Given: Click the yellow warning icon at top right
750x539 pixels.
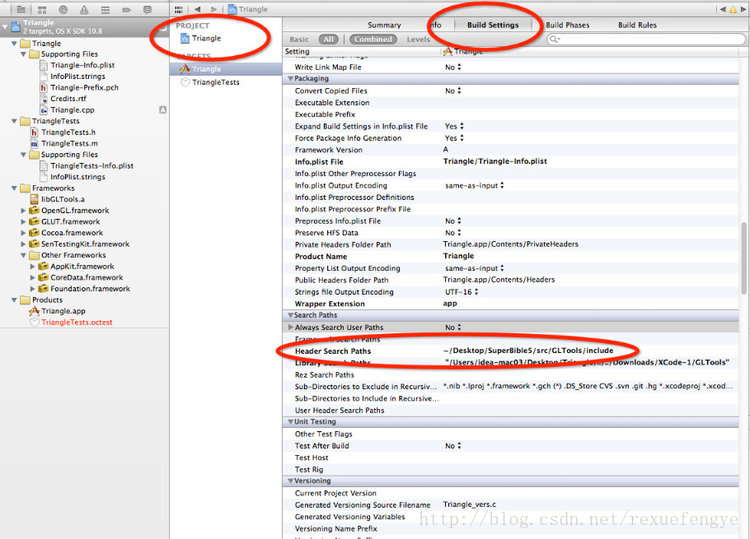Looking at the screenshot, I should [x=733, y=9].
